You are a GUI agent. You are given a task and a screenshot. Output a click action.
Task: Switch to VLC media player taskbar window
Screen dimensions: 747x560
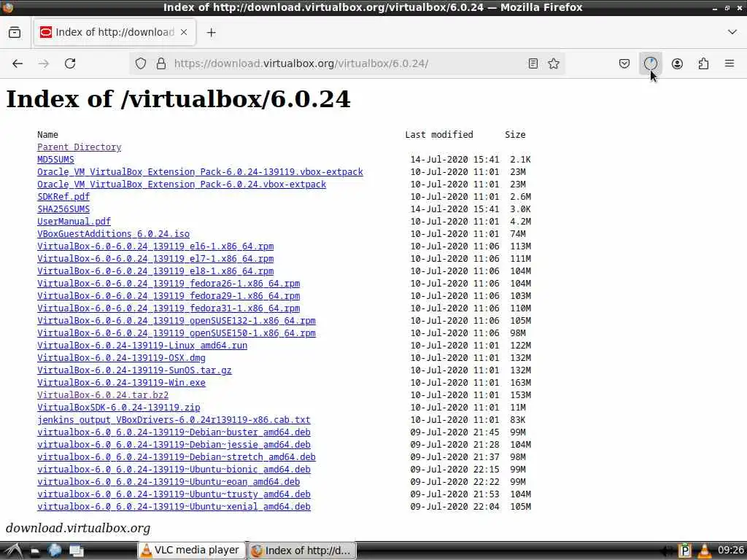pyautogui.click(x=192, y=551)
